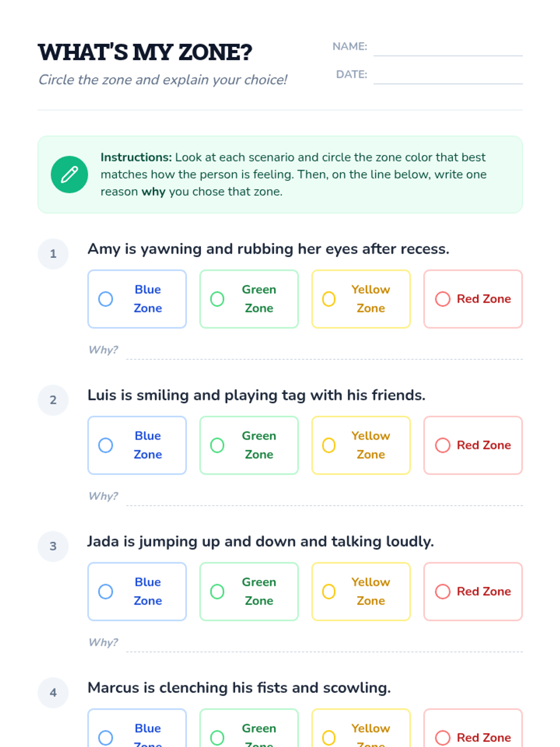560x747 pixels.
Task: Click the NAME line field
Action: (x=448, y=48)
